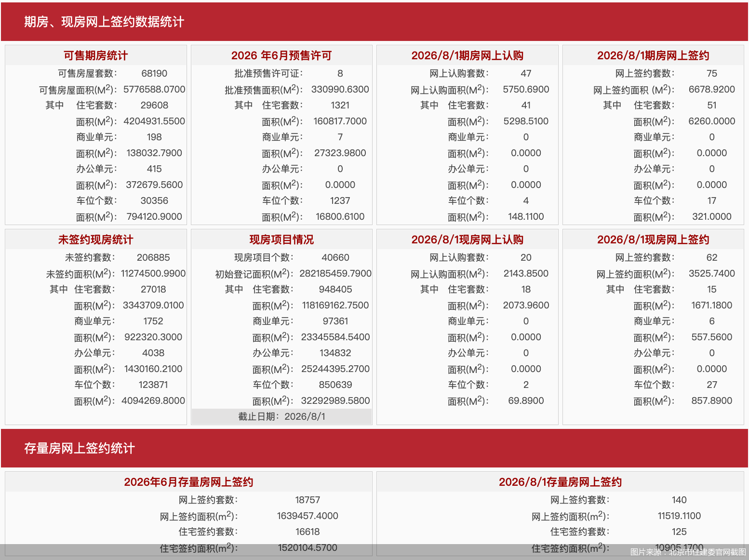This screenshot has width=749, height=560.
Task: Select the 2026 年6月预售许可 heading
Action: [281, 55]
